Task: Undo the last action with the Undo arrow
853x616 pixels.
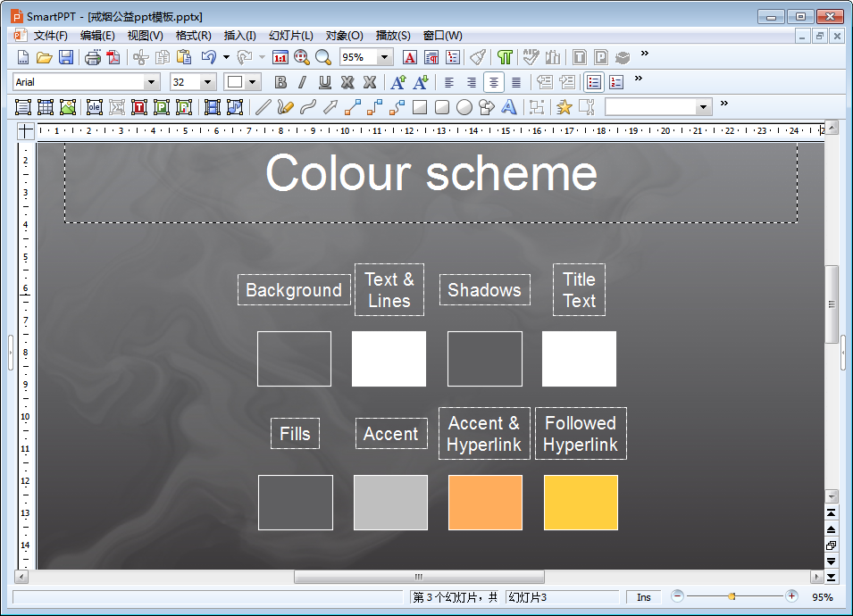Action: (x=208, y=57)
